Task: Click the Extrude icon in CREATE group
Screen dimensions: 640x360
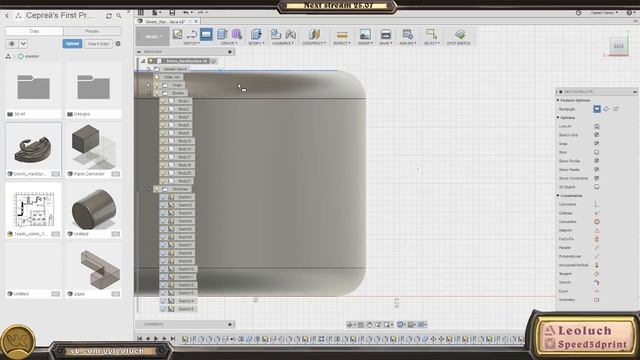Action: [222, 34]
